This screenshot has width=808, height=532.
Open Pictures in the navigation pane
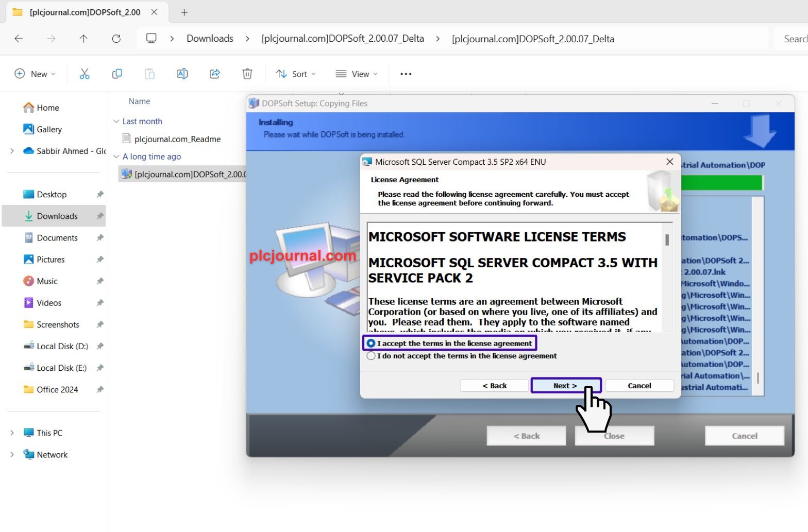(44, 260)
